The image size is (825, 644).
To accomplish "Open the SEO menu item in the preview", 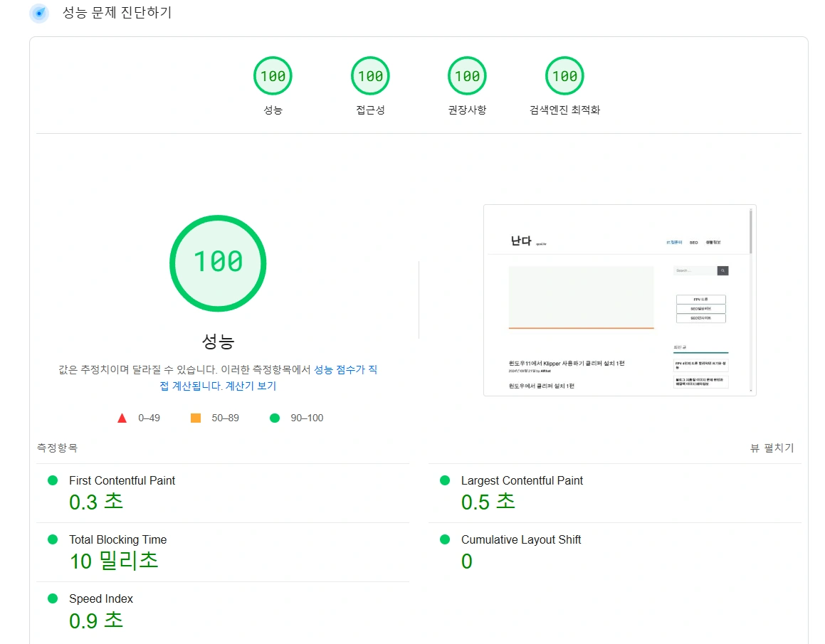I will 693,242.
